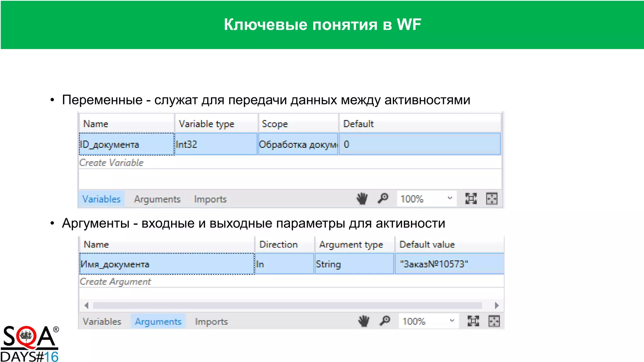Switch to the Variables tab in lower panel

pyautogui.click(x=102, y=321)
